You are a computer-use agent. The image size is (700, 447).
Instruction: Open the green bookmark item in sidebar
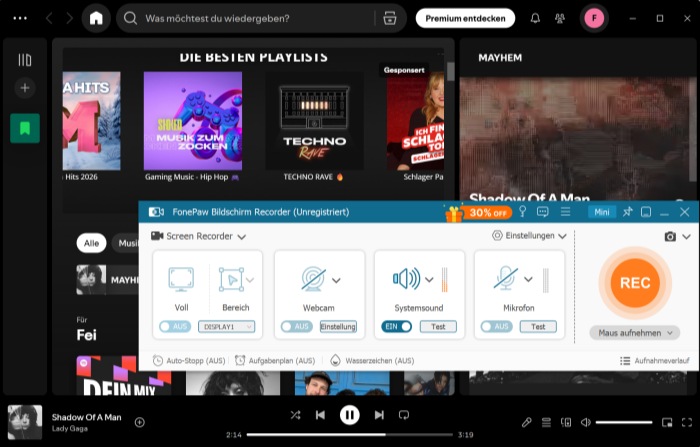25,129
